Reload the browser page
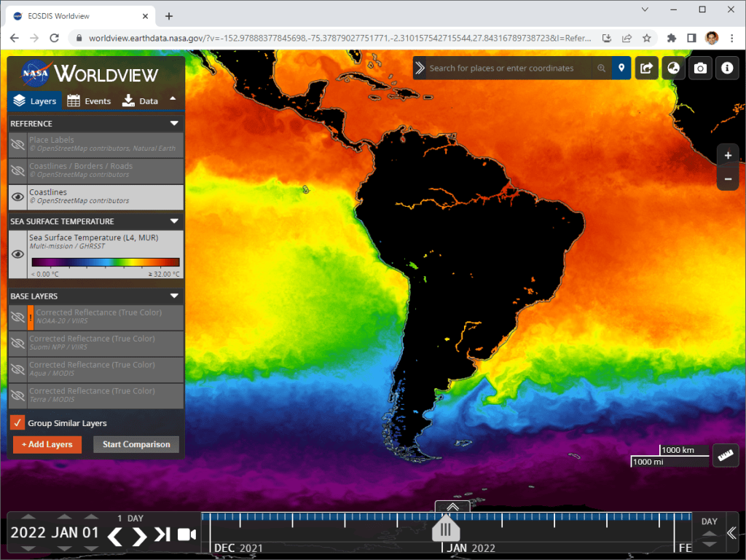 (x=54, y=38)
